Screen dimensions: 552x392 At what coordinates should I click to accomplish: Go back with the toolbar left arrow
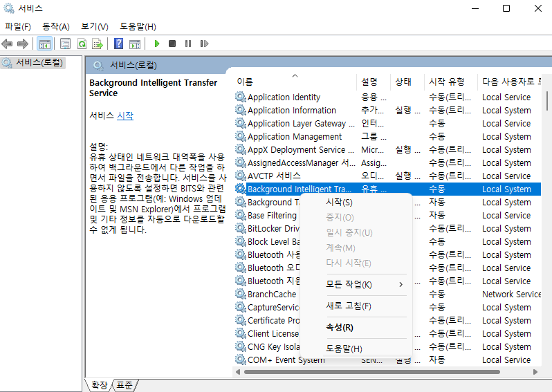coord(7,44)
